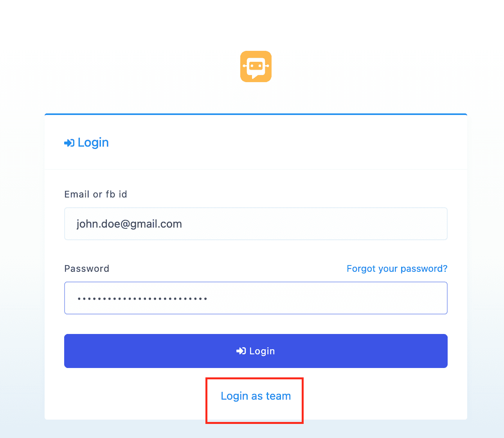Image resolution: width=504 pixels, height=438 pixels.
Task: Submit with the blue Login button
Action: 256,351
